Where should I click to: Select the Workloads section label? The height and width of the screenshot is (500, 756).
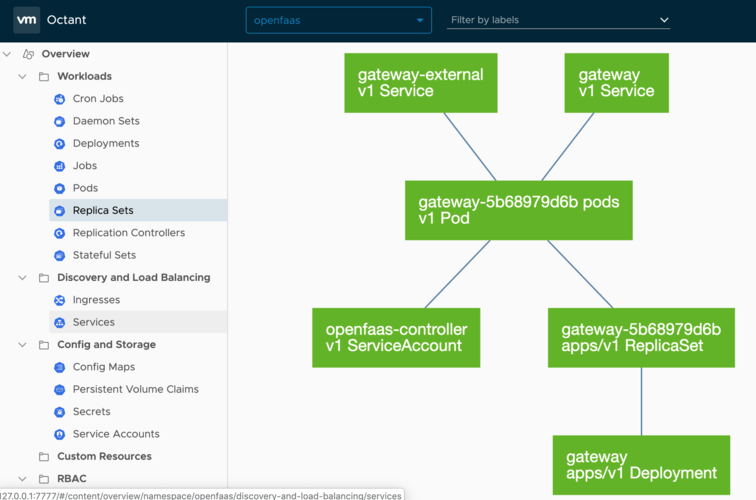[84, 76]
